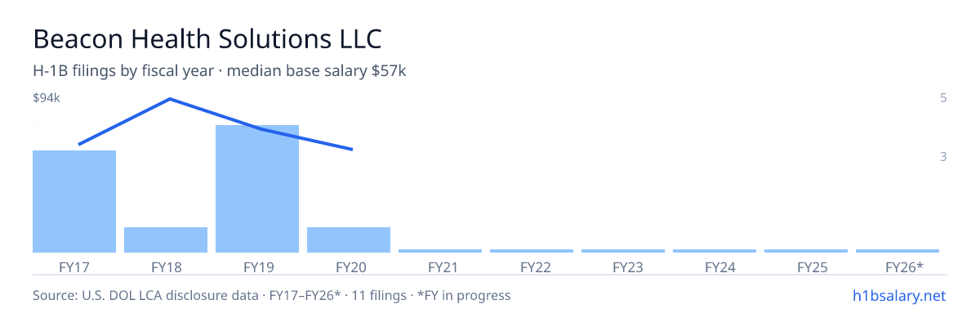Viewport: 980px width, 327px height.
Task: Click the Beacon Health Solutions LLC title
Action: [x=207, y=38]
